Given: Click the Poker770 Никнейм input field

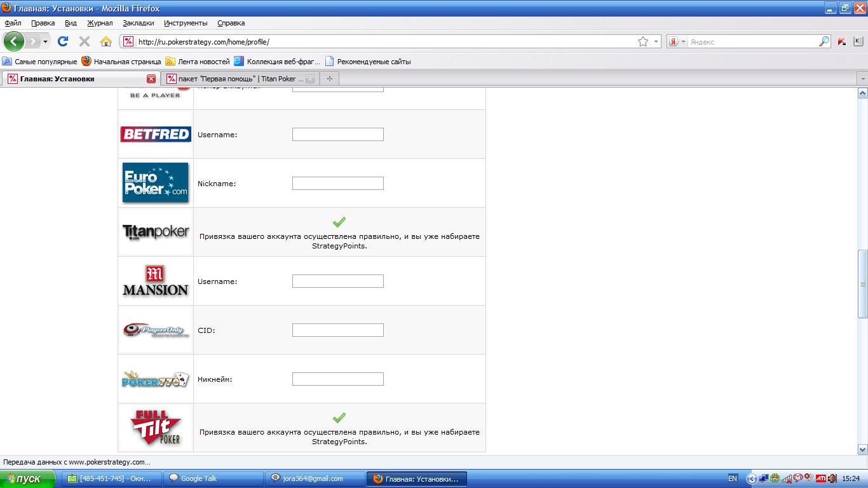Looking at the screenshot, I should (338, 379).
